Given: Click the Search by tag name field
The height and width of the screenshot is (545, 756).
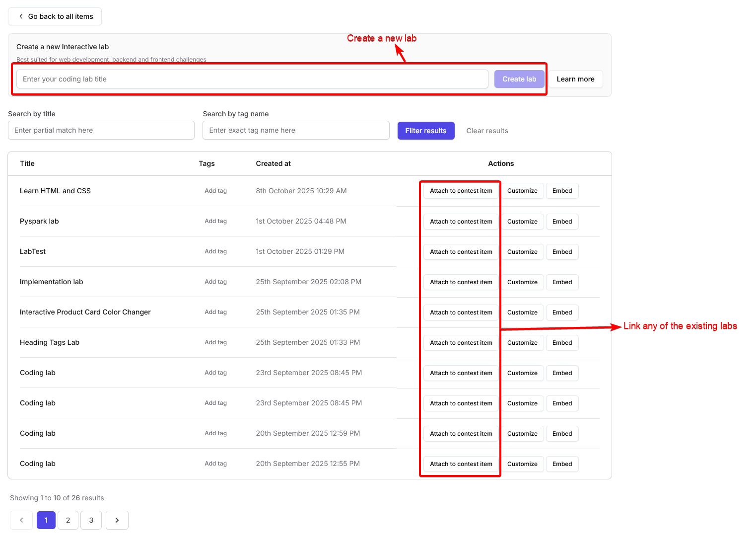Looking at the screenshot, I should pyautogui.click(x=296, y=130).
